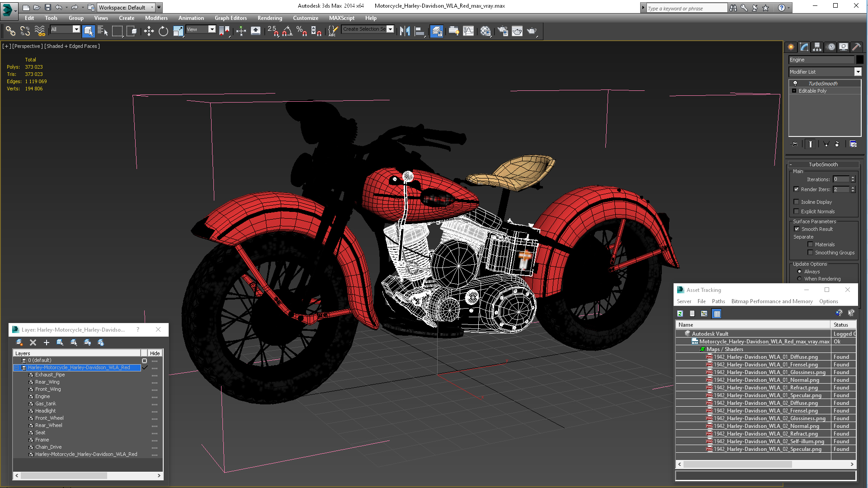Enable Explicit Normals checkbox

(x=796, y=211)
